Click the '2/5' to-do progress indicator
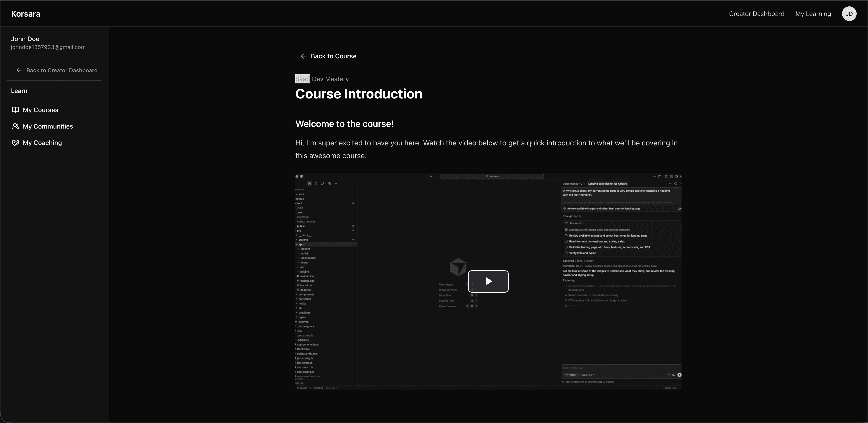The image size is (868, 423). [x=680, y=209]
